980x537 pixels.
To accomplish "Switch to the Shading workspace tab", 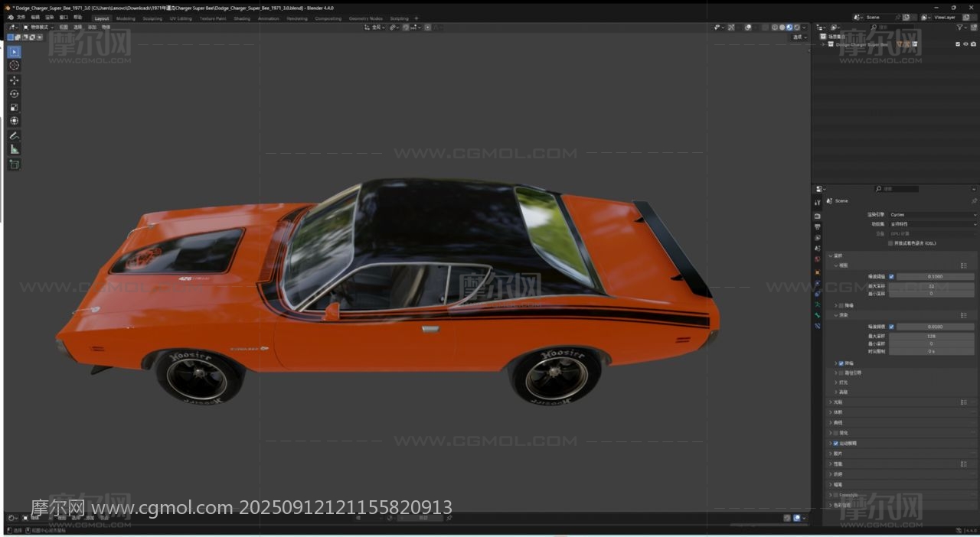I will (x=242, y=18).
